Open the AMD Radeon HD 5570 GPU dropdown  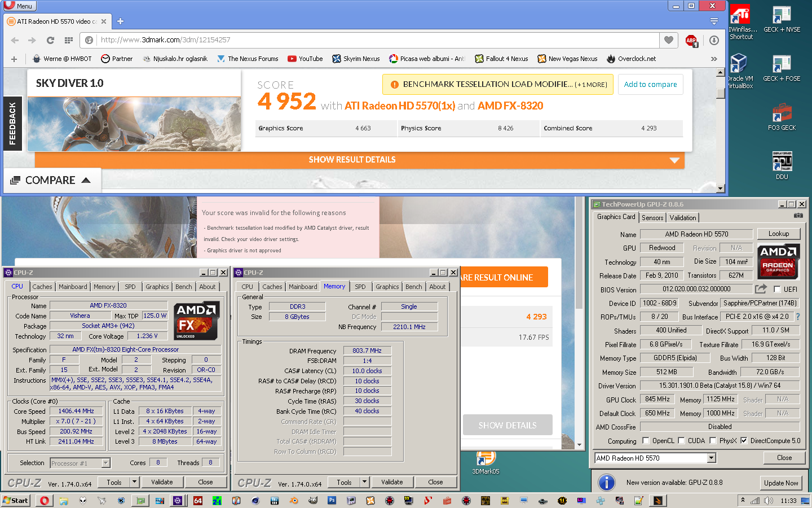(712, 458)
